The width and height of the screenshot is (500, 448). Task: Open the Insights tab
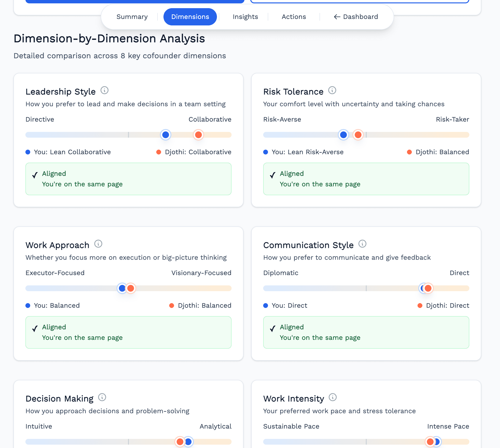coord(245,17)
